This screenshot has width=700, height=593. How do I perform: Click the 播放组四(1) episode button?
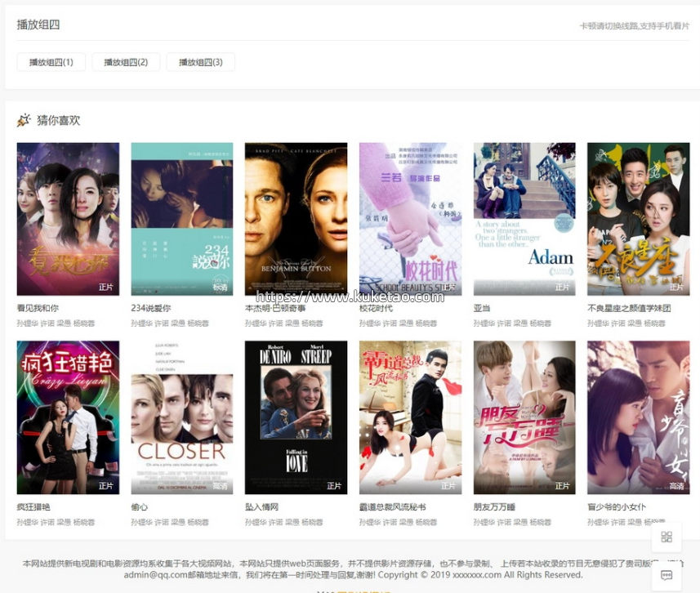pyautogui.click(x=51, y=62)
